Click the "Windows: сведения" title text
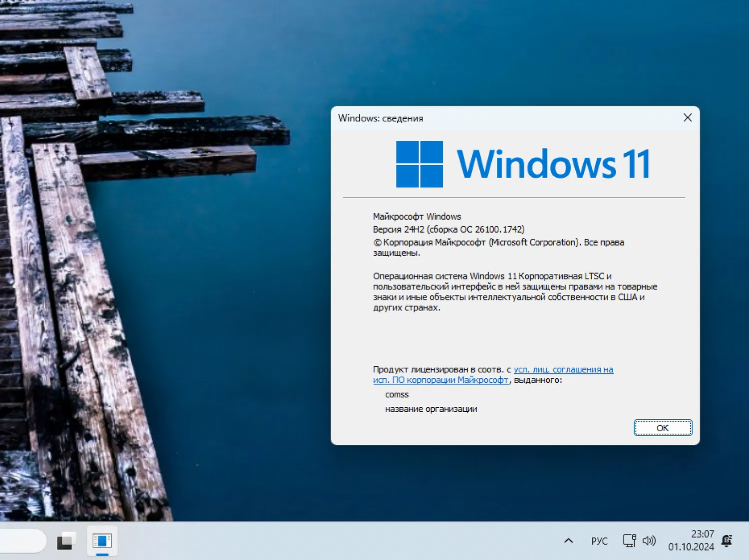 [380, 118]
